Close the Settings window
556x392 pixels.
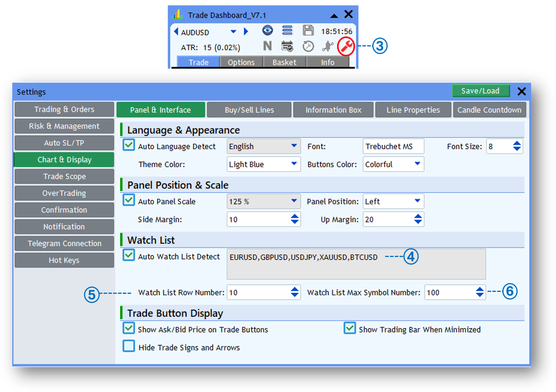521,91
